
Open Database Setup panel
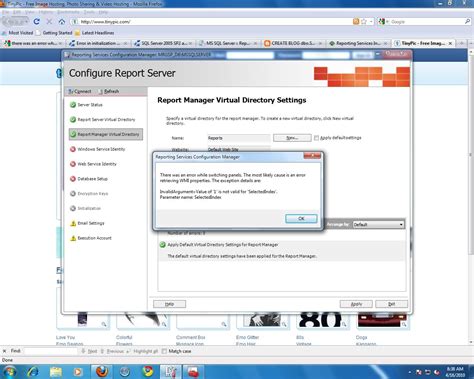89,179
